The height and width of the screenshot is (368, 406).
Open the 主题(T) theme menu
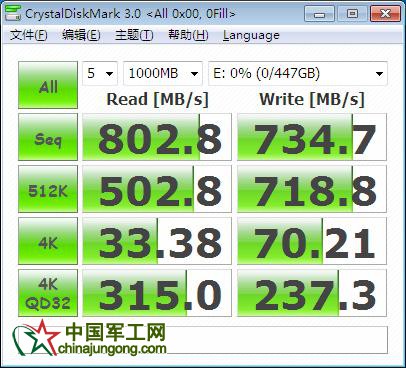pyautogui.click(x=134, y=35)
